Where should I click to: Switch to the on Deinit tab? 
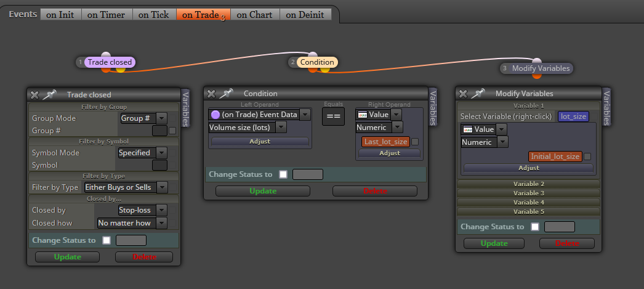coord(305,15)
